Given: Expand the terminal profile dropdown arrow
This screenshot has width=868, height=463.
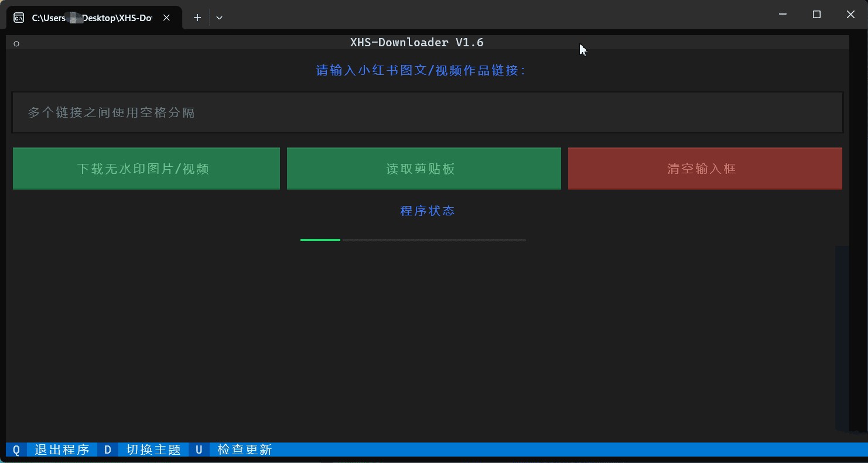Looking at the screenshot, I should point(219,18).
